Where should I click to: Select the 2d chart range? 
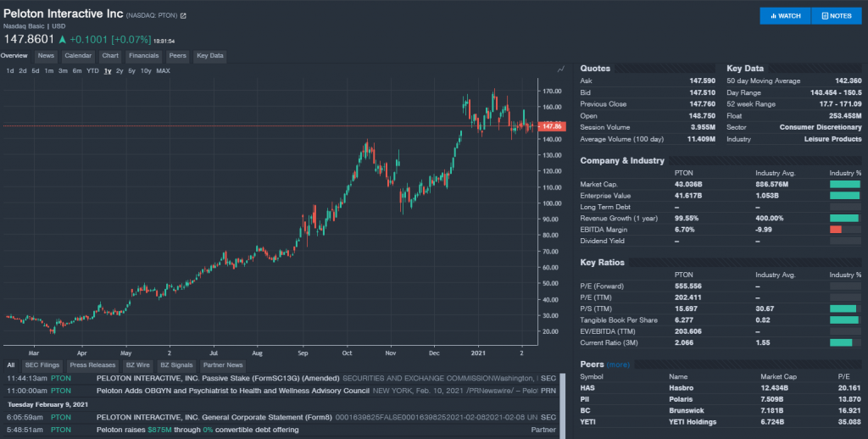point(23,71)
